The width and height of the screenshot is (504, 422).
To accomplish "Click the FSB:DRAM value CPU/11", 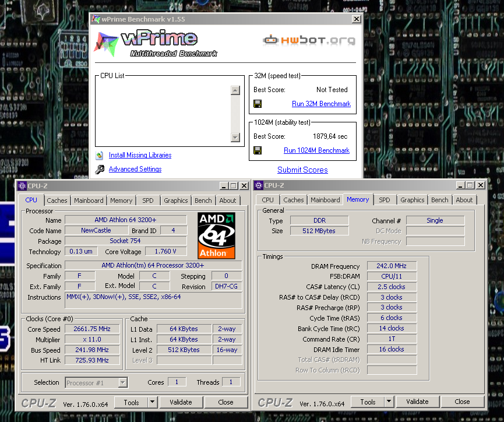I will pos(392,276).
